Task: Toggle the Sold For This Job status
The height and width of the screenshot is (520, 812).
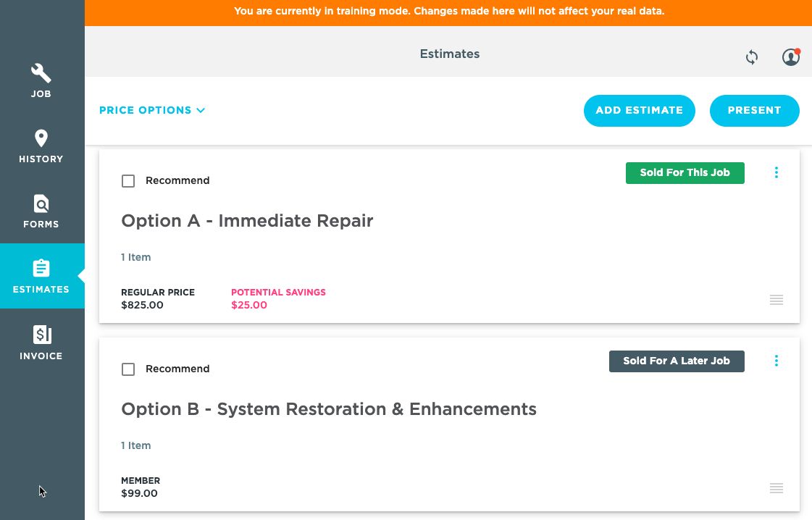Action: pyautogui.click(x=685, y=173)
